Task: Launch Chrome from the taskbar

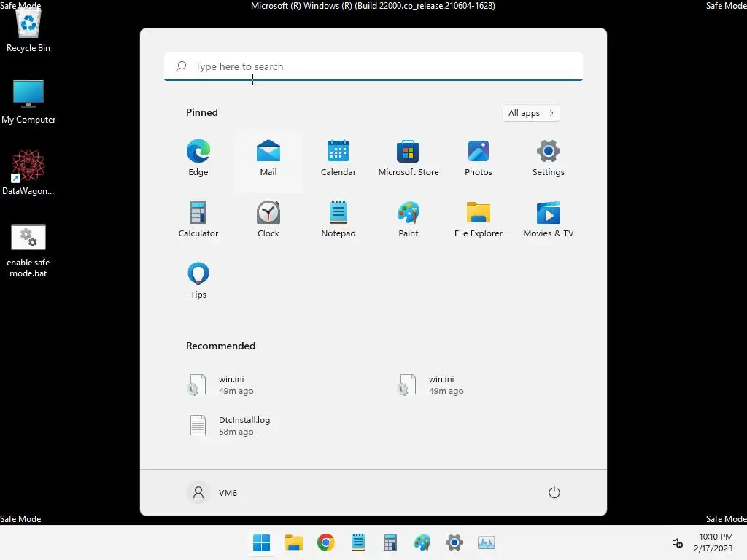Action: pyautogui.click(x=326, y=542)
